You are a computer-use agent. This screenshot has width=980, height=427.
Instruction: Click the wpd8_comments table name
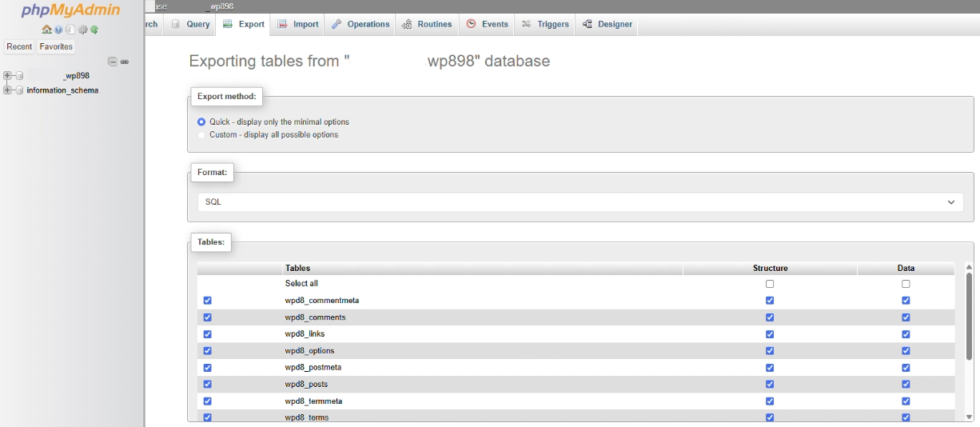(315, 317)
